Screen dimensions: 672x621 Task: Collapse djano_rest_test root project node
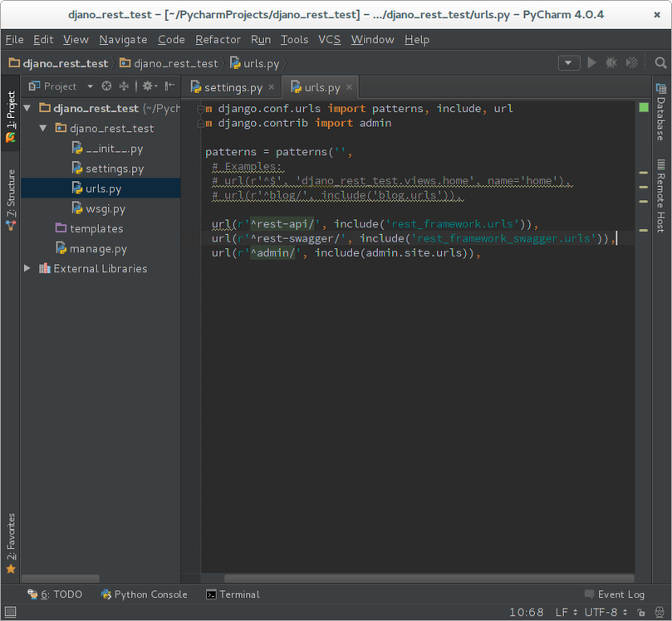(27, 108)
